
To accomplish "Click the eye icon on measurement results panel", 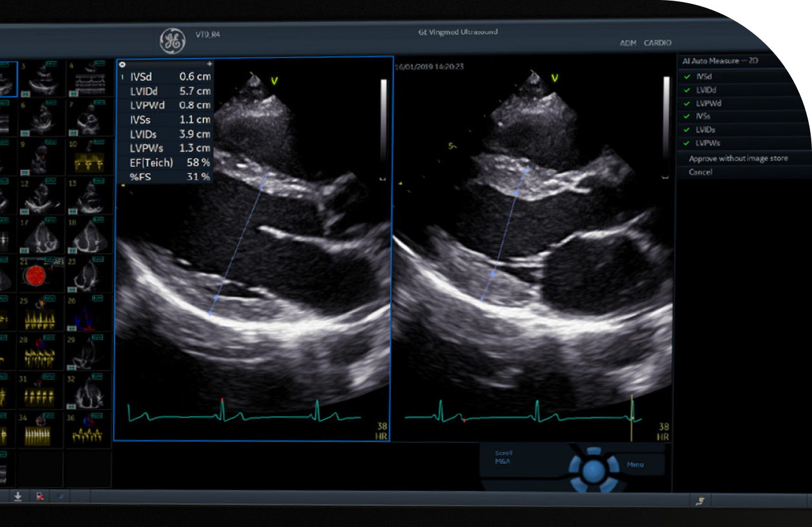I will [122, 64].
